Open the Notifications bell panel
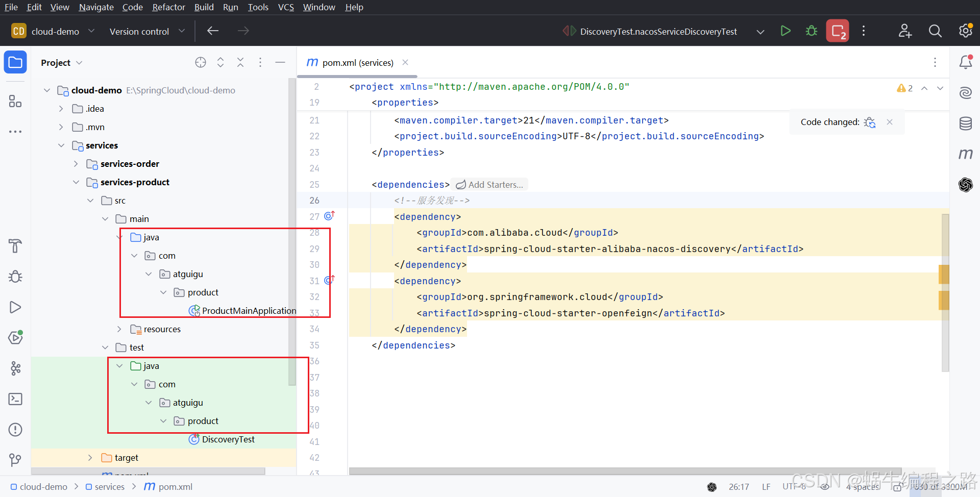Viewport: 980px width, 497px height. point(966,62)
